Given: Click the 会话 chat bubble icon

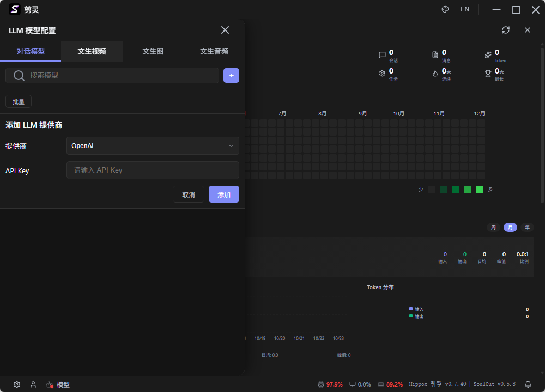Looking at the screenshot, I should (x=382, y=55).
